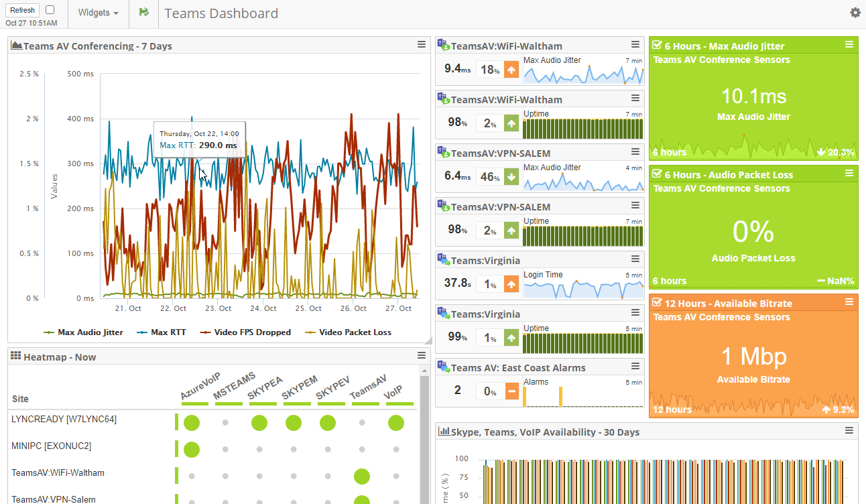Click green down arrow on VPN-SALEM jitter
The image size is (866, 504).
pyautogui.click(x=512, y=176)
